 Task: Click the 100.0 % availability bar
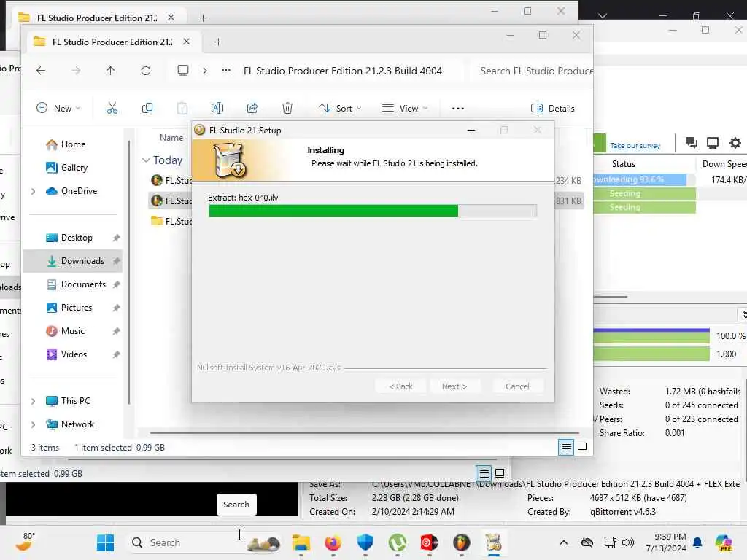651,335
